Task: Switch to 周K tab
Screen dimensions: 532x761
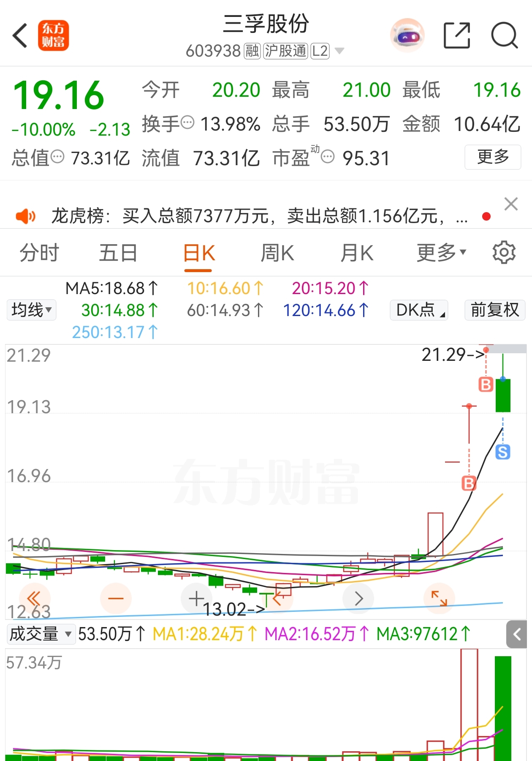Action: coord(277,253)
